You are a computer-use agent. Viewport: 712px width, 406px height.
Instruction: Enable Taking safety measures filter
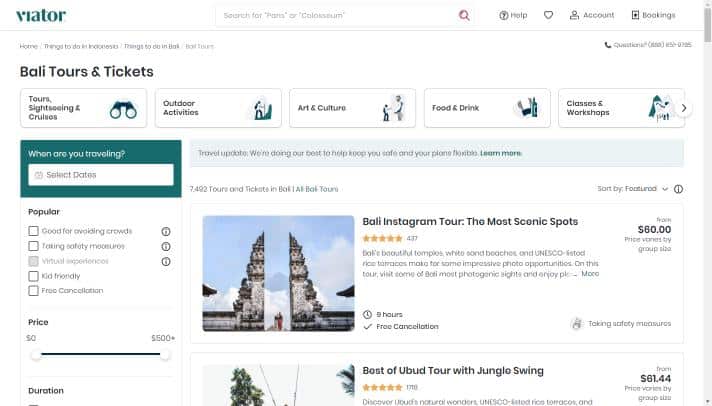click(33, 246)
